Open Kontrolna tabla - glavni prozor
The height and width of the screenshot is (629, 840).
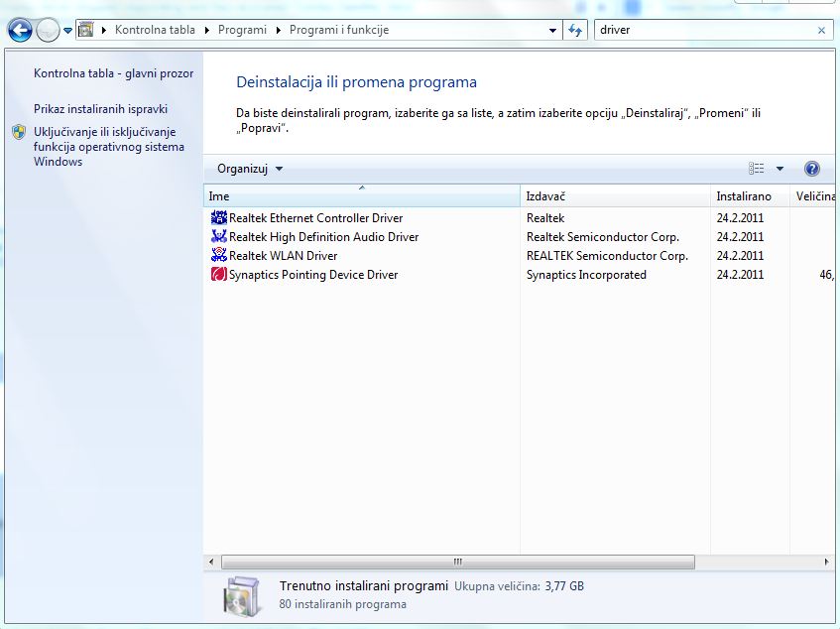tap(114, 73)
